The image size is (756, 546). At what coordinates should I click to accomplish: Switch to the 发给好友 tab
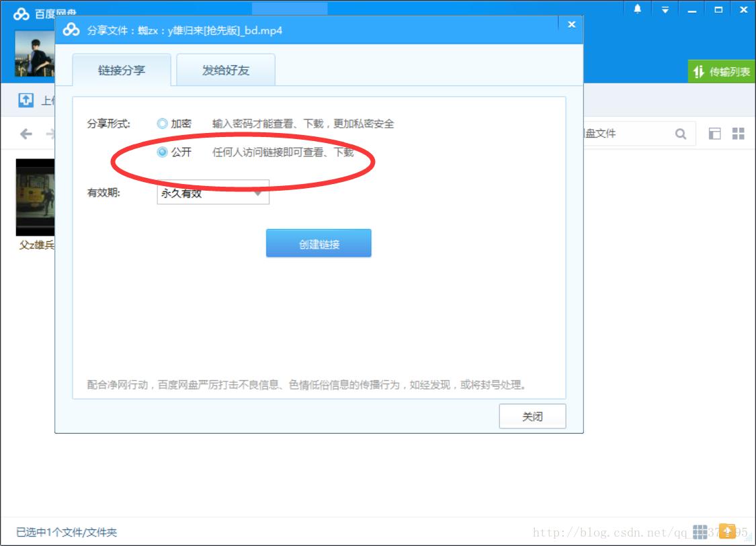click(225, 69)
